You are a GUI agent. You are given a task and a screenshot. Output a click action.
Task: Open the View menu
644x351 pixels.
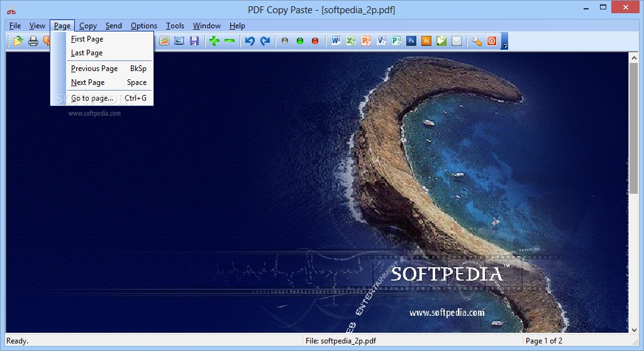click(37, 26)
